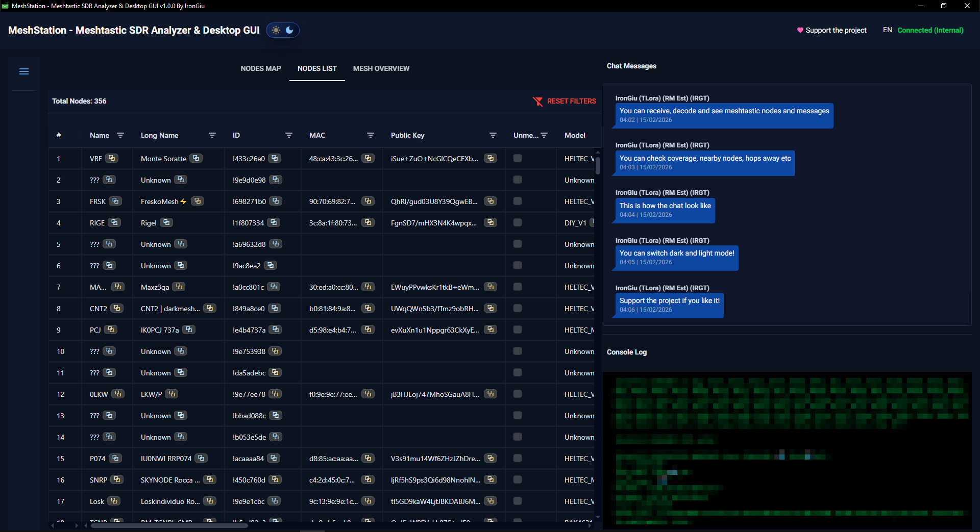This screenshot has width=980, height=532.
Task: Copy node ID !698271b0
Action: point(276,201)
